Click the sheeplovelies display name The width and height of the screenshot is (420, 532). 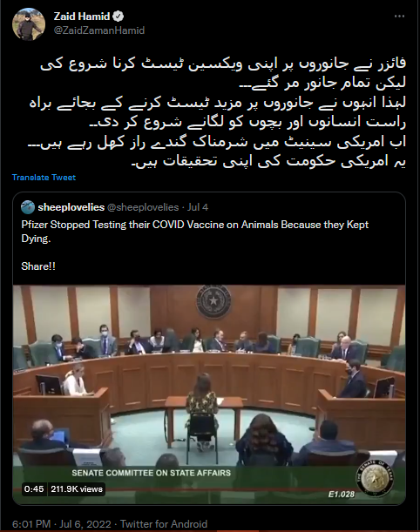click(71, 207)
